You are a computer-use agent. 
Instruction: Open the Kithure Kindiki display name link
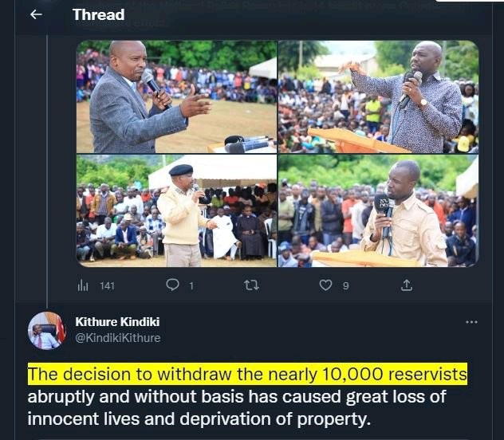pyautogui.click(x=117, y=322)
